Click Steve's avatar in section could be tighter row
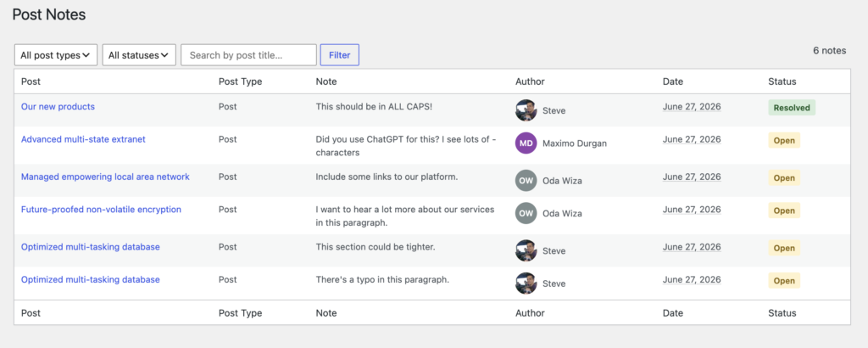The image size is (868, 348). (x=526, y=250)
